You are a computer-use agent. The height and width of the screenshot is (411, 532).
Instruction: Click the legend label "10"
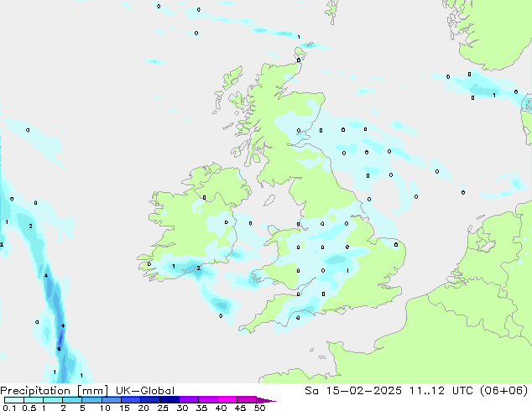click(x=105, y=408)
